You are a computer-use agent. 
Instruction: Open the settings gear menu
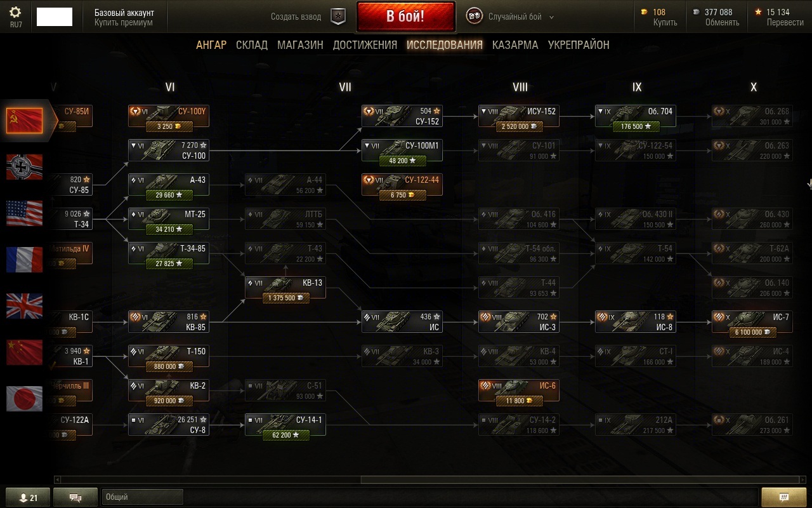[15, 13]
